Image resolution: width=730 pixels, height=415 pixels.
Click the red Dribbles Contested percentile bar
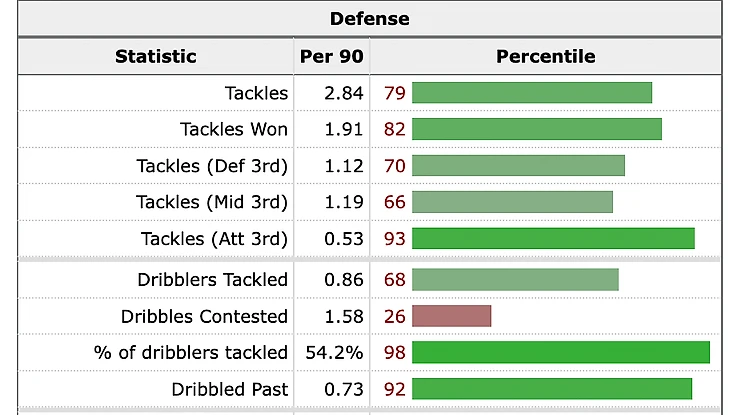452,316
